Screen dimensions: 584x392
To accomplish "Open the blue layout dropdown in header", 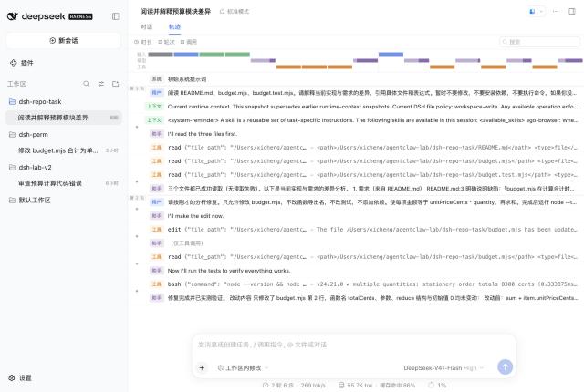I will pos(536,12).
